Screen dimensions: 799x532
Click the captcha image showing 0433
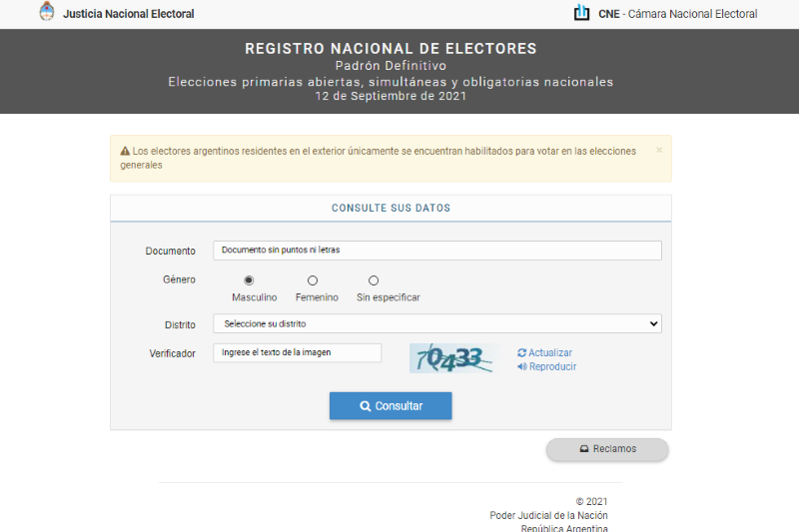click(x=453, y=358)
